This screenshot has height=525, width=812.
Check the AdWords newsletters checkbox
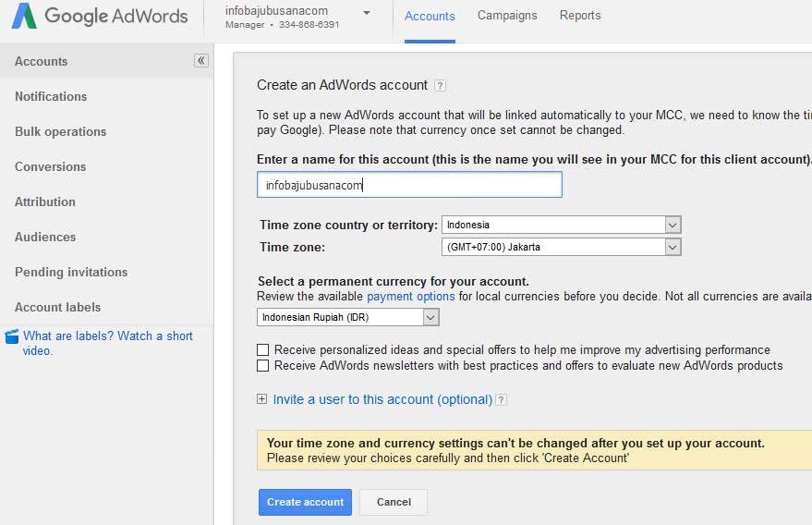(x=263, y=366)
